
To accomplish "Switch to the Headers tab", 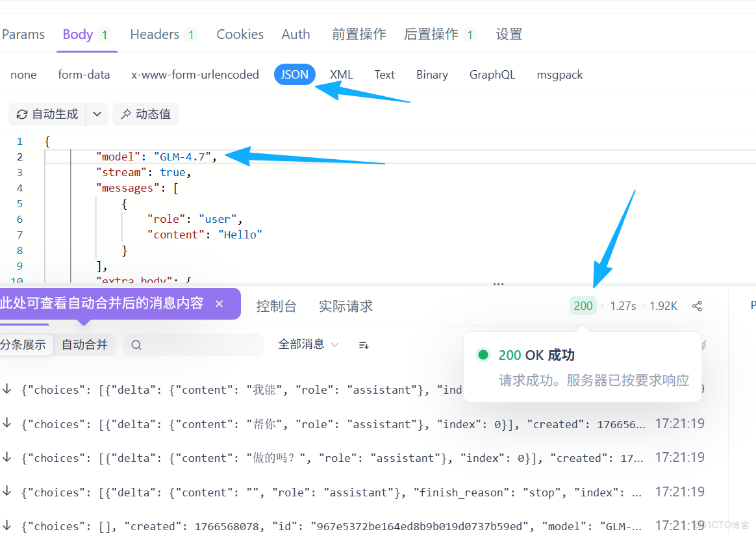I will [x=155, y=34].
